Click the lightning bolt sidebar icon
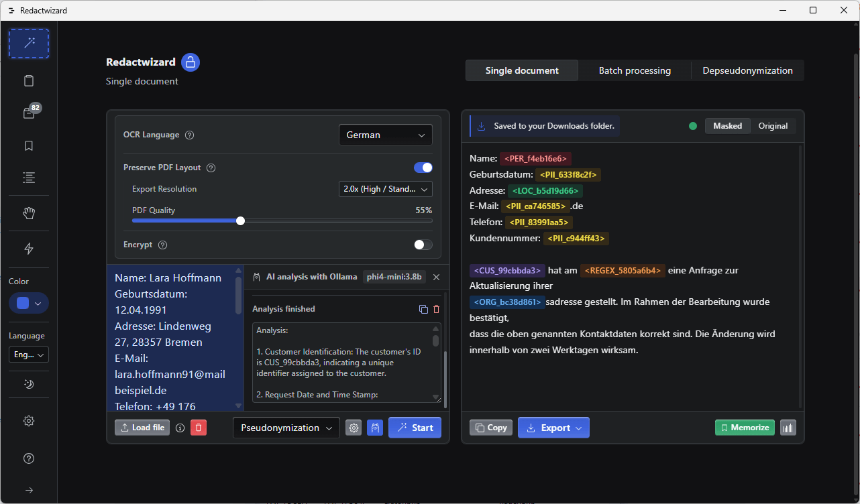Image resolution: width=860 pixels, height=504 pixels. tap(29, 249)
